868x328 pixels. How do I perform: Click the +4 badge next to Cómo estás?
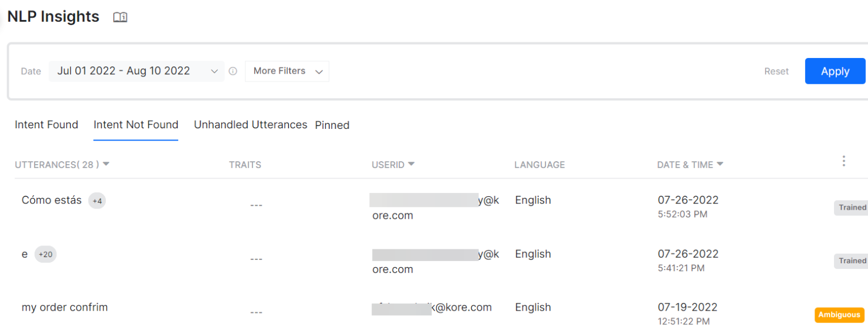(x=97, y=201)
